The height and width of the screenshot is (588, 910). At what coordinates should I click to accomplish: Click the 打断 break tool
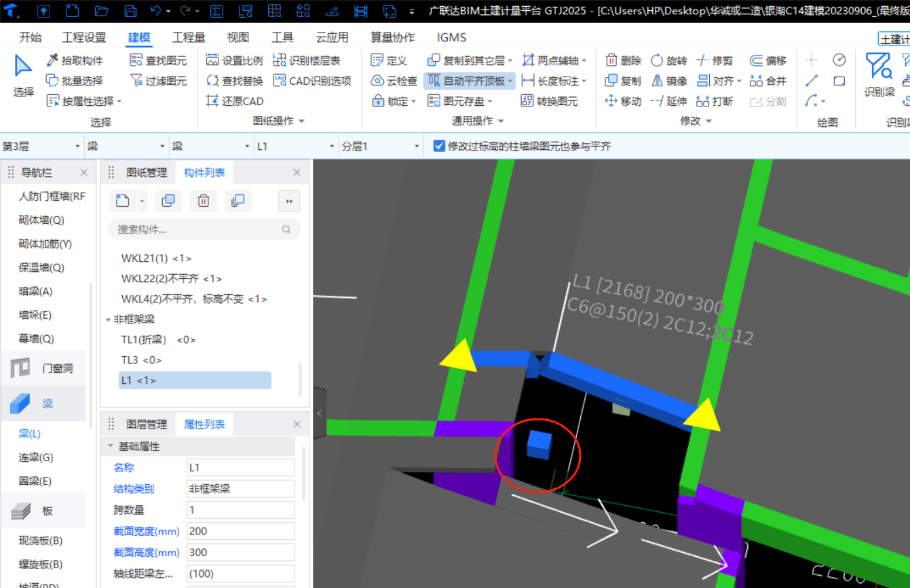pos(715,101)
